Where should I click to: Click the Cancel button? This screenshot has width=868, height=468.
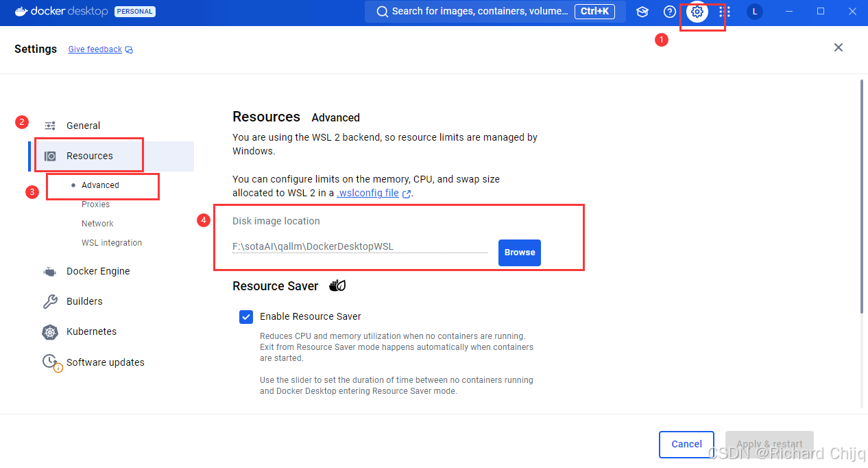tap(686, 444)
